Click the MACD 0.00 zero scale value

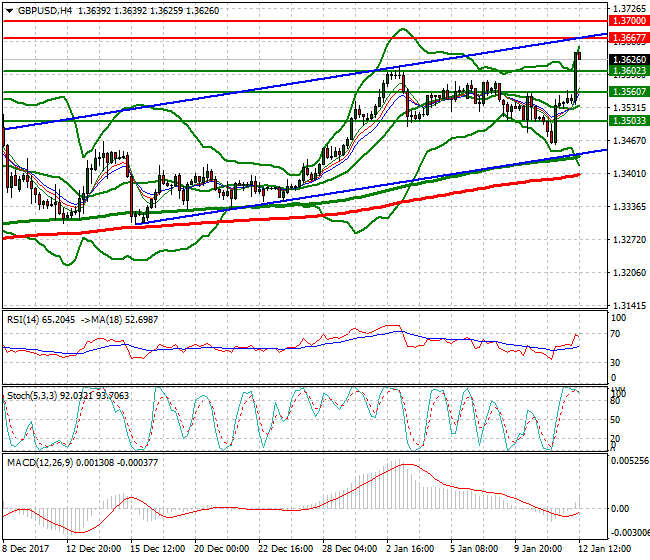click(x=620, y=509)
